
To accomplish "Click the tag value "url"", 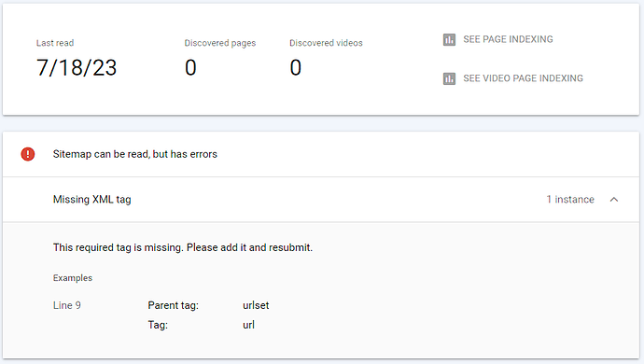I will tap(248, 325).
